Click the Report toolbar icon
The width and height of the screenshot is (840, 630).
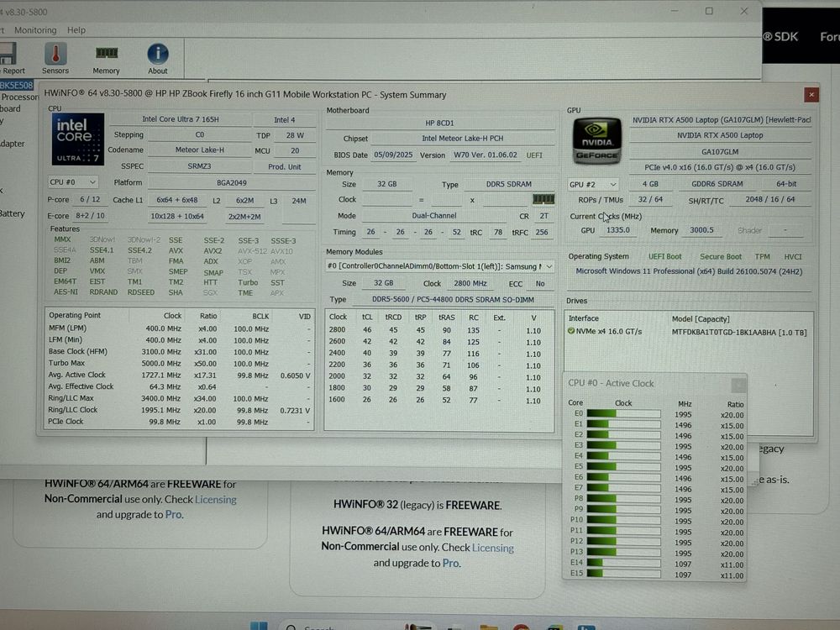11,59
